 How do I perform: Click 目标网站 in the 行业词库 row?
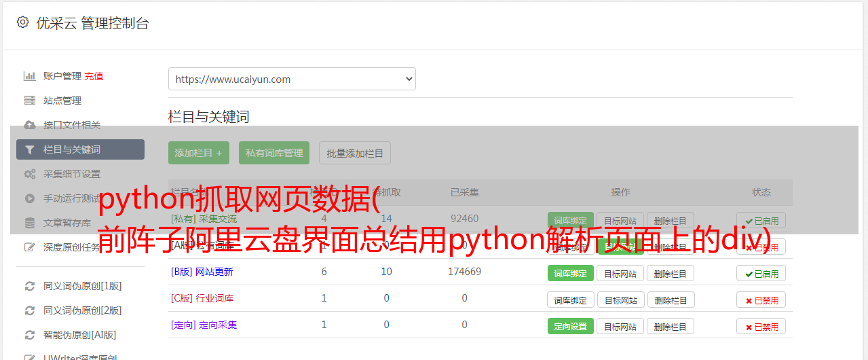tap(621, 300)
